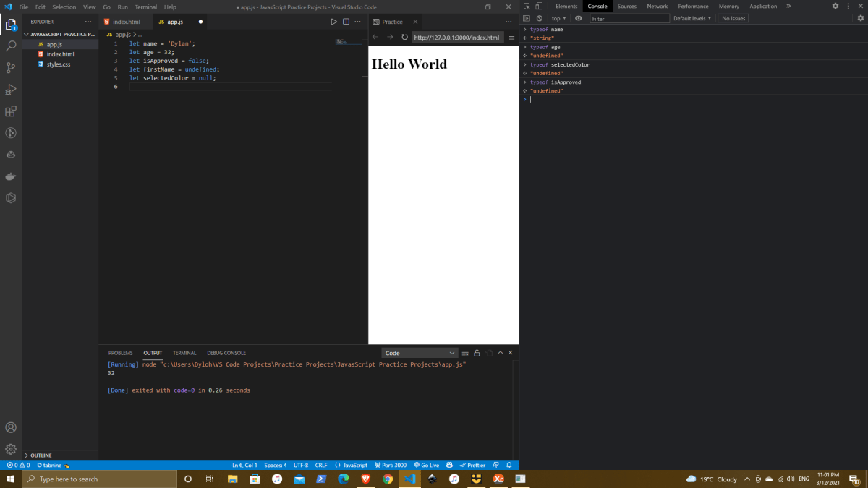Open the browser preview hamburger menu
This screenshot has height=488, width=868.
pyautogui.click(x=511, y=37)
